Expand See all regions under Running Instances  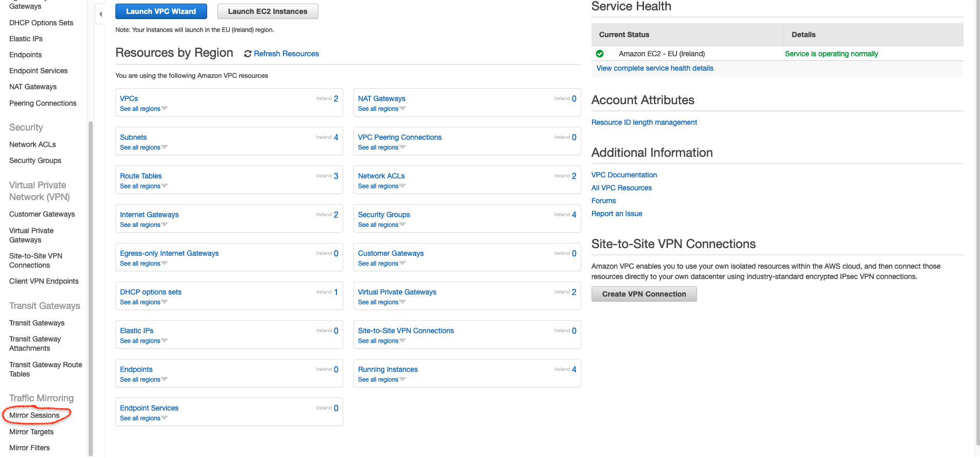(382, 380)
